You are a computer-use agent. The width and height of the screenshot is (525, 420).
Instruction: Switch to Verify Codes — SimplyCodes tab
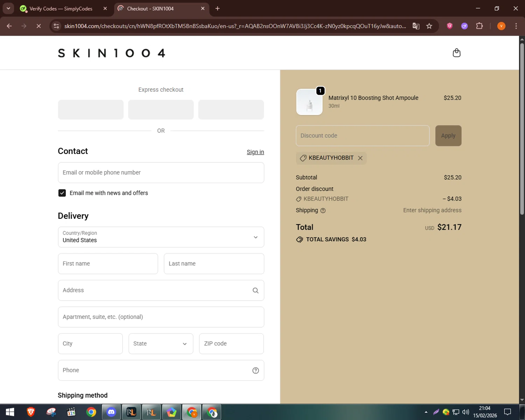pos(61,8)
